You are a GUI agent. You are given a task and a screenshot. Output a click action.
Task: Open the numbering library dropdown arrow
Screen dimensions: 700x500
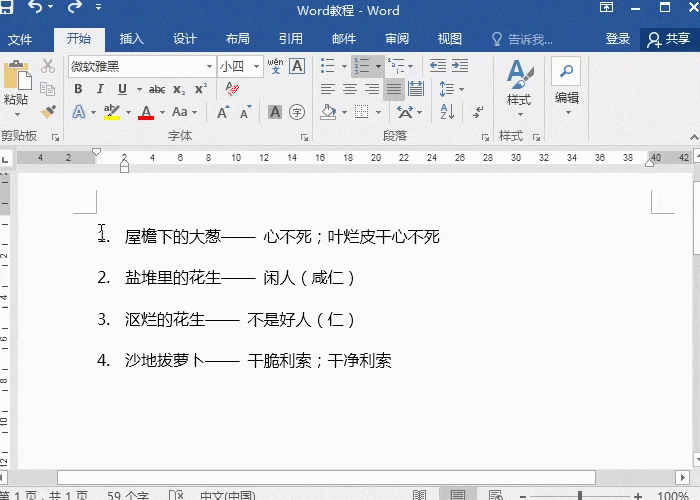pyautogui.click(x=379, y=67)
